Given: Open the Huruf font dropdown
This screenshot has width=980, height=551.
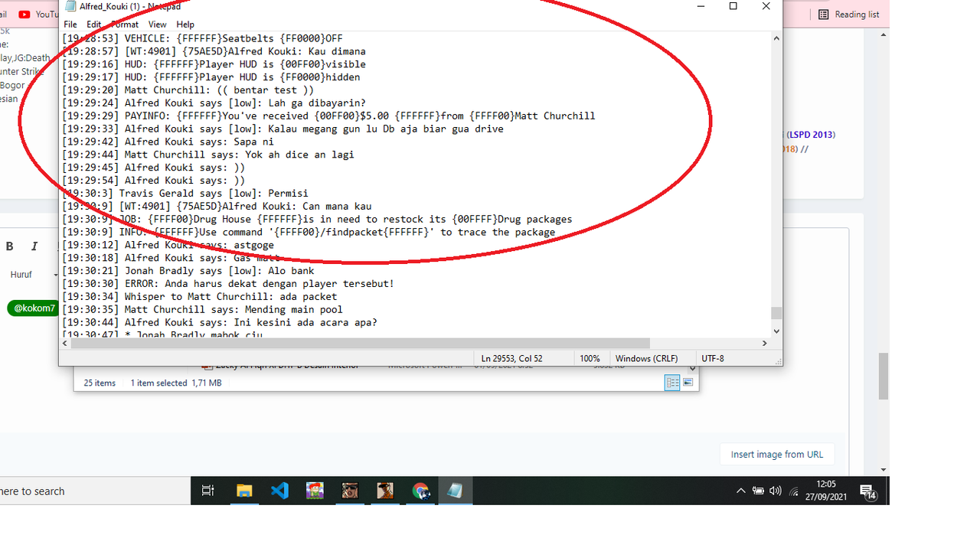Looking at the screenshot, I should [32, 275].
